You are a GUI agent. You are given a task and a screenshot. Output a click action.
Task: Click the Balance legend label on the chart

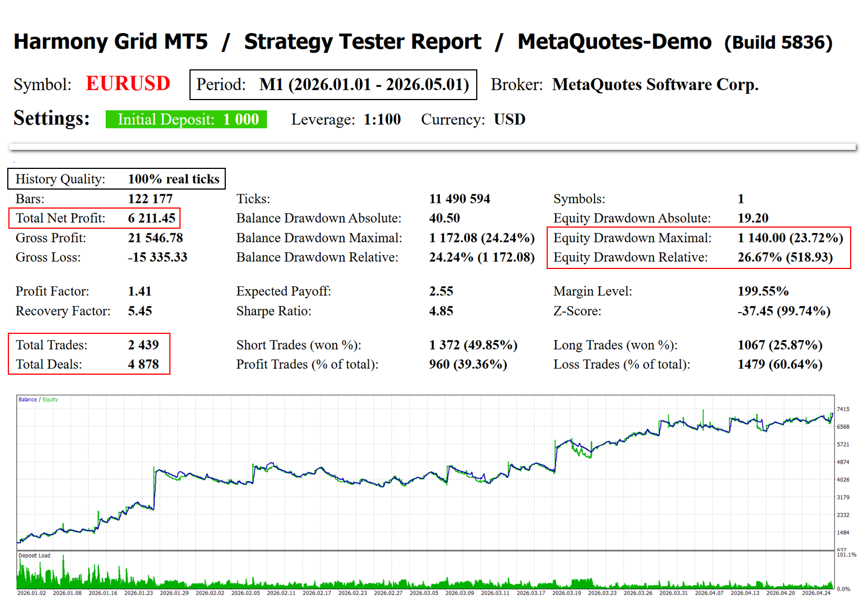click(x=27, y=399)
